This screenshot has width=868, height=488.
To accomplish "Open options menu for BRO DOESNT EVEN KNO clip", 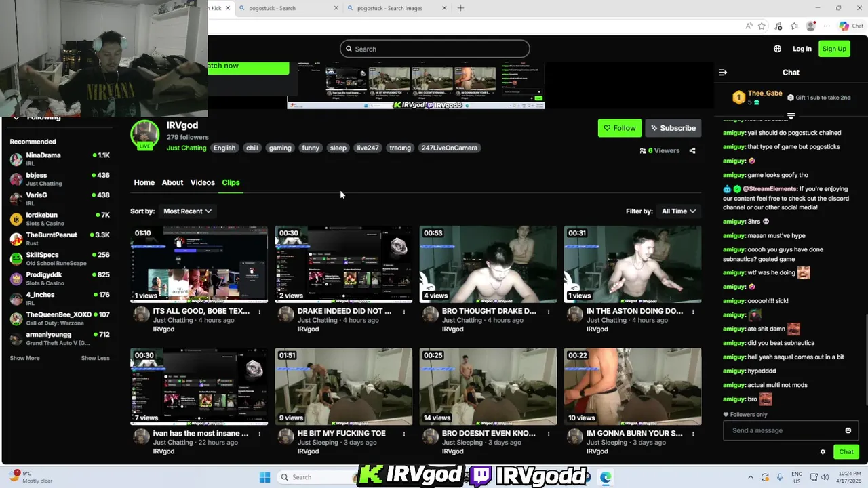I will (x=548, y=434).
